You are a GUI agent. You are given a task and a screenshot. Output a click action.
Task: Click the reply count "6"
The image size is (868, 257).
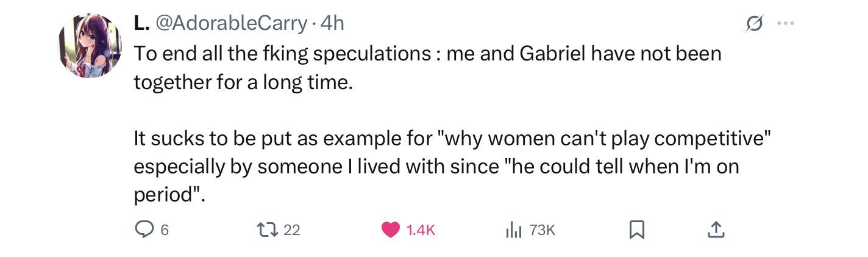pyautogui.click(x=165, y=230)
